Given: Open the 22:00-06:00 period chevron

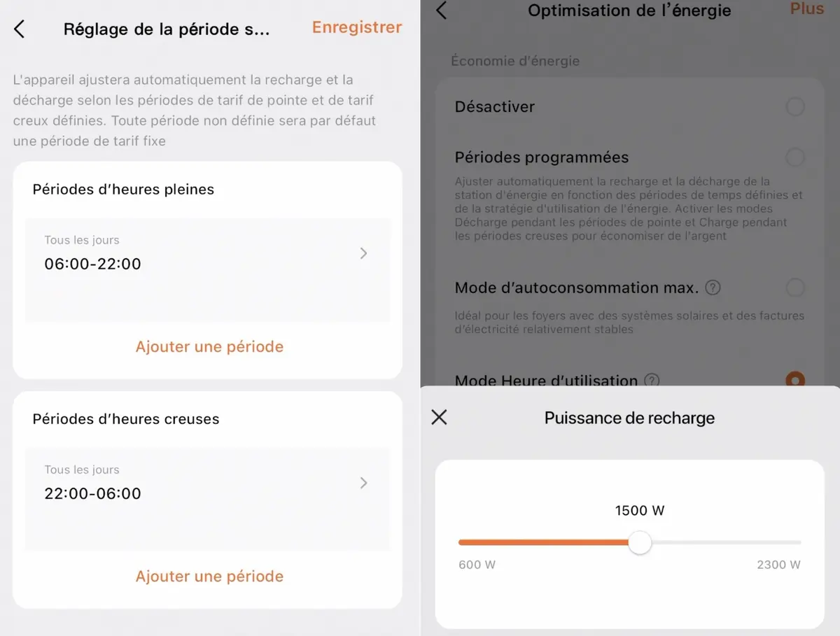Looking at the screenshot, I should pos(363,483).
